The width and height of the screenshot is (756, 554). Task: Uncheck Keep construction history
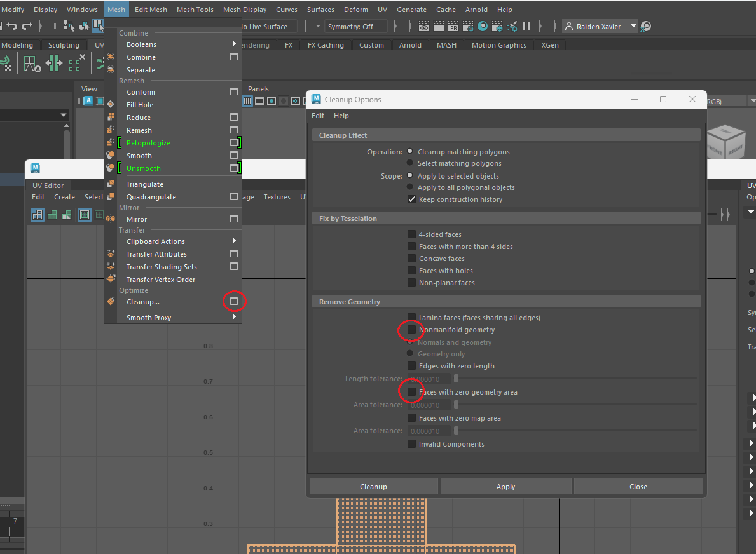click(411, 199)
